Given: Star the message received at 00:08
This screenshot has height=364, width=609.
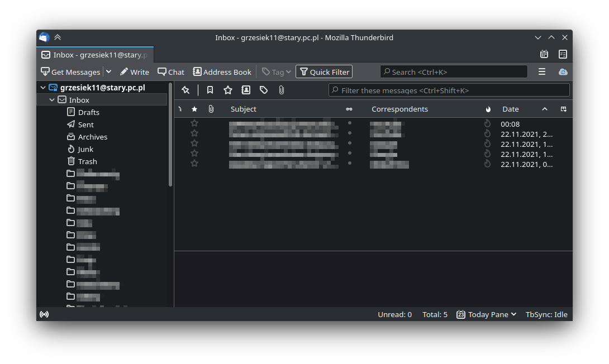Looking at the screenshot, I should 194,123.
